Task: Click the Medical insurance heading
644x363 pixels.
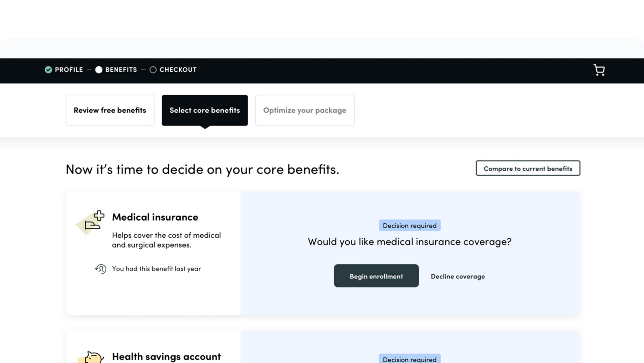Action: coord(155,217)
